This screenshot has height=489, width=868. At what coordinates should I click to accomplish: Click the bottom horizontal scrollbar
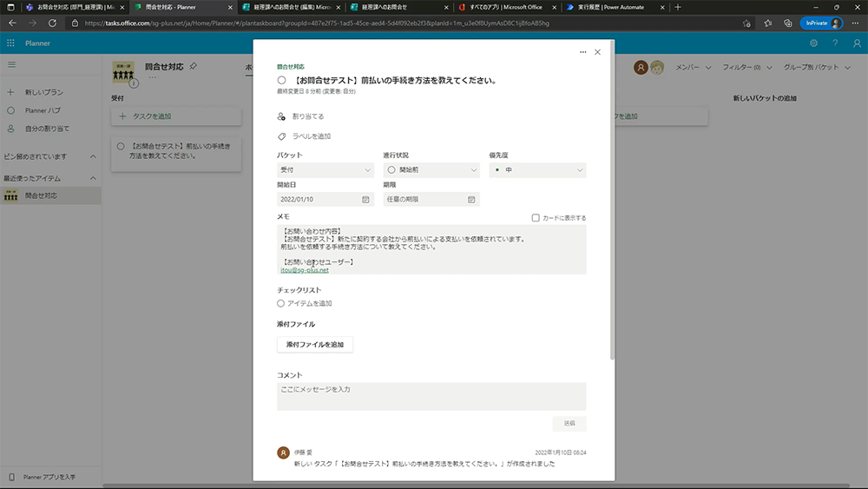476,486
